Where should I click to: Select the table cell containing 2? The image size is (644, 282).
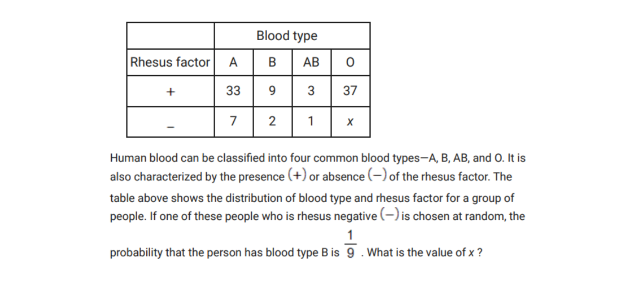click(272, 121)
